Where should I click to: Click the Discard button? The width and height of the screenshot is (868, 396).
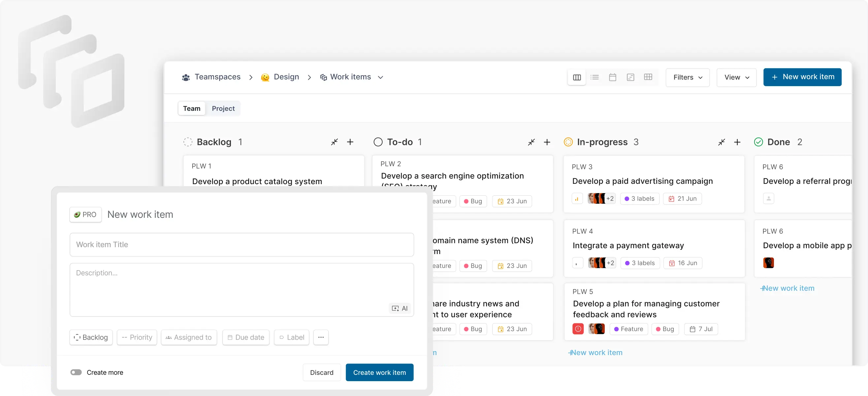(x=321, y=373)
